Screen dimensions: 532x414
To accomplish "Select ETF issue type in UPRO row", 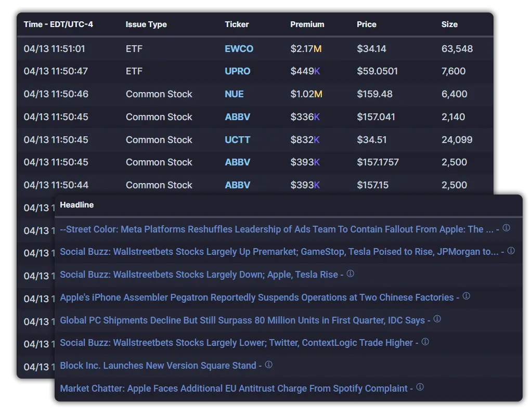I will click(x=134, y=71).
